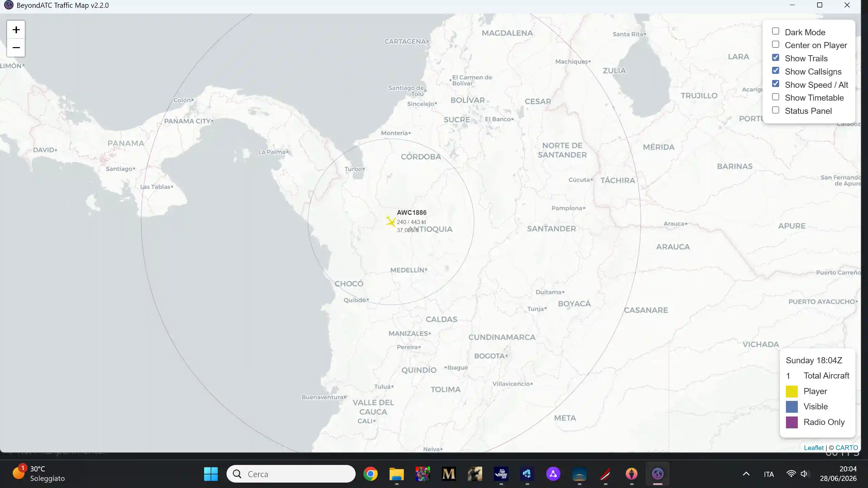
Task: Open Microsoft Flight Simulator 2024 in taskbar
Action: pyautogui.click(x=501, y=474)
